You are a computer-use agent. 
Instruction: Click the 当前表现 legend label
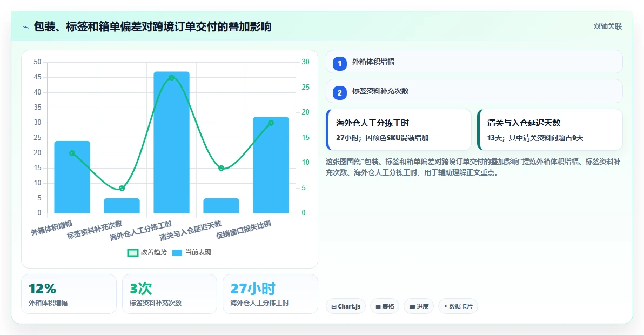pos(198,252)
